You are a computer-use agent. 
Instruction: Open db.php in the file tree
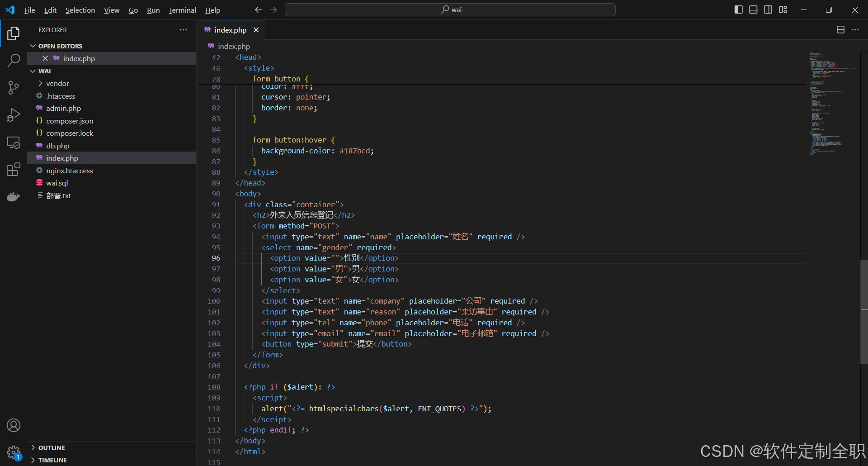click(112, 146)
